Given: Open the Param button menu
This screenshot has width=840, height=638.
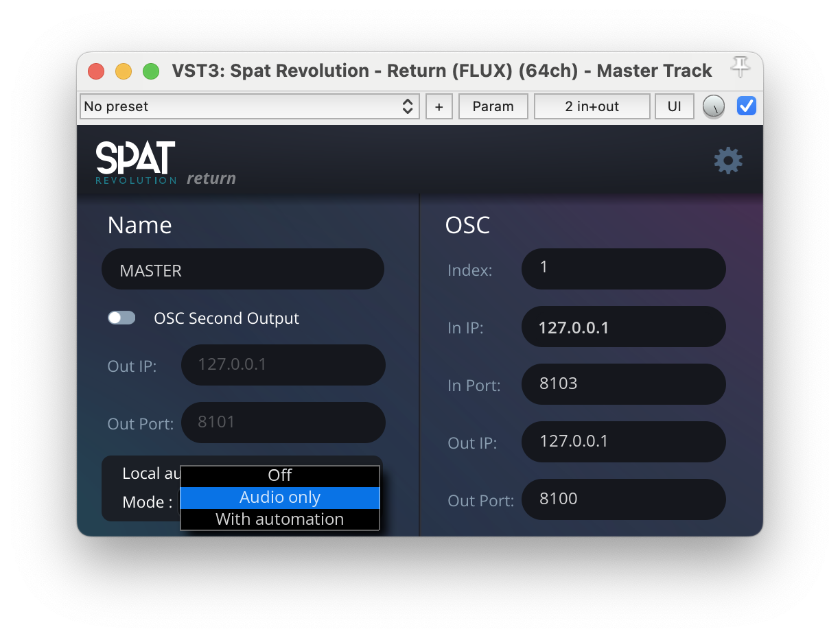Looking at the screenshot, I should click(x=493, y=106).
